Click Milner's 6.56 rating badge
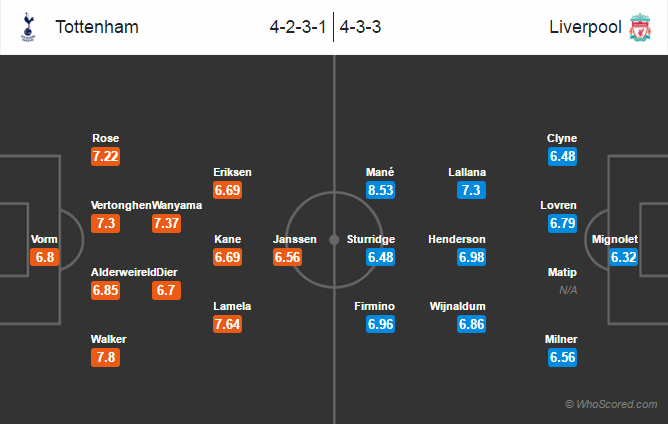This screenshot has width=668, height=424. tap(562, 357)
